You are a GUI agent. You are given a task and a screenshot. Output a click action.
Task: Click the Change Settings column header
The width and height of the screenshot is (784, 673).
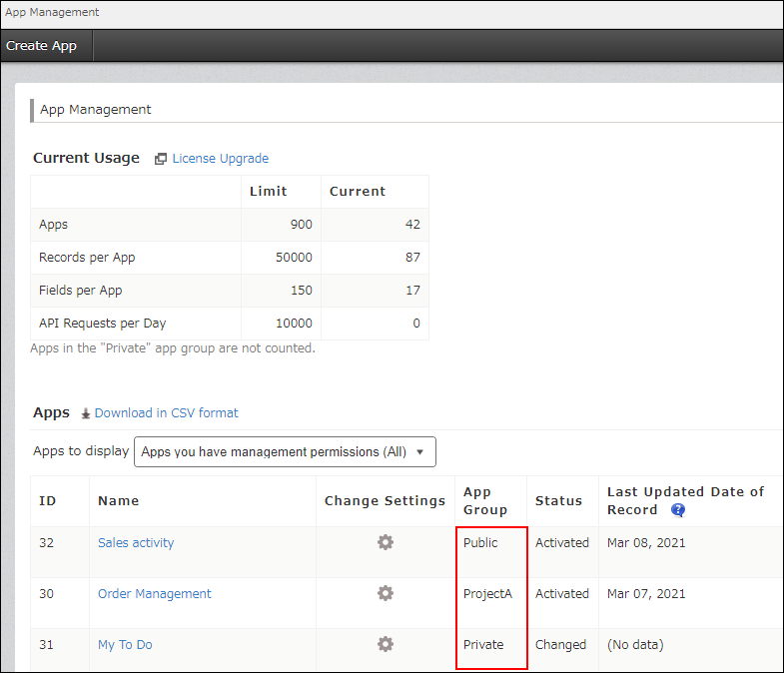coord(385,501)
